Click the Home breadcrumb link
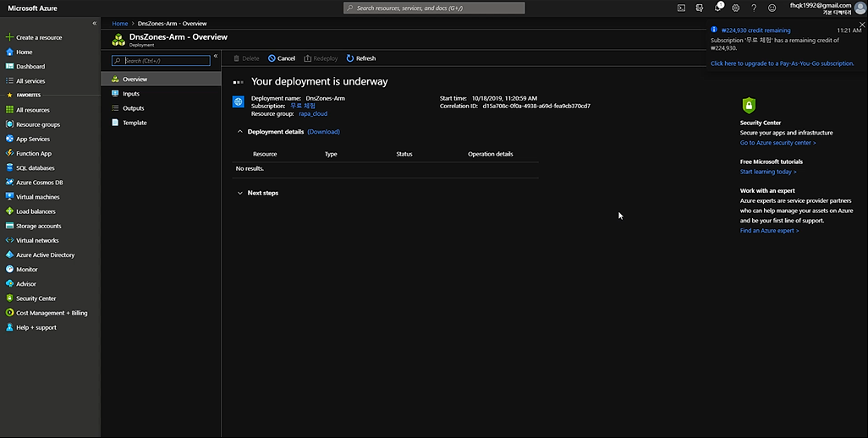The height and width of the screenshot is (438, 868). point(119,24)
